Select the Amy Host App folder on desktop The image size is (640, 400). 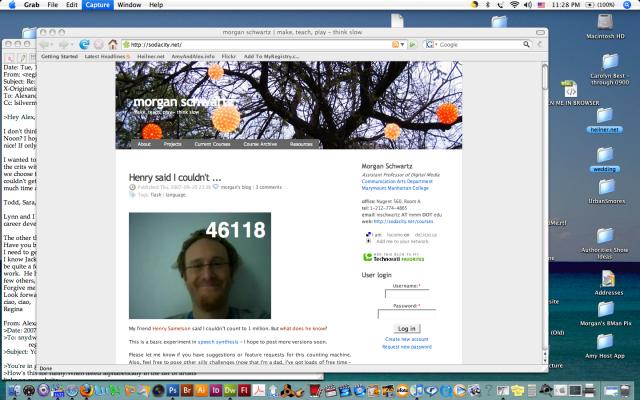point(605,347)
